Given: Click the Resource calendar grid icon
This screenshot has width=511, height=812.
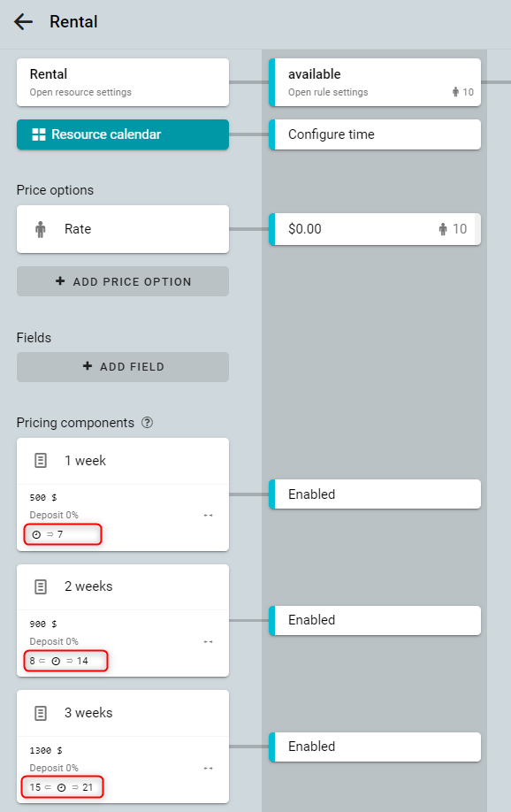Looking at the screenshot, I should (39, 134).
